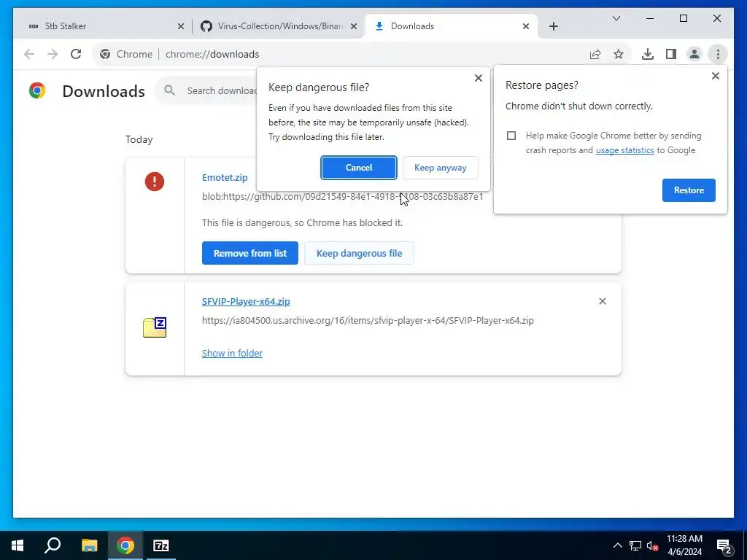747x560 pixels.
Task: Bookmark this tab with the star icon
Action: (619, 54)
